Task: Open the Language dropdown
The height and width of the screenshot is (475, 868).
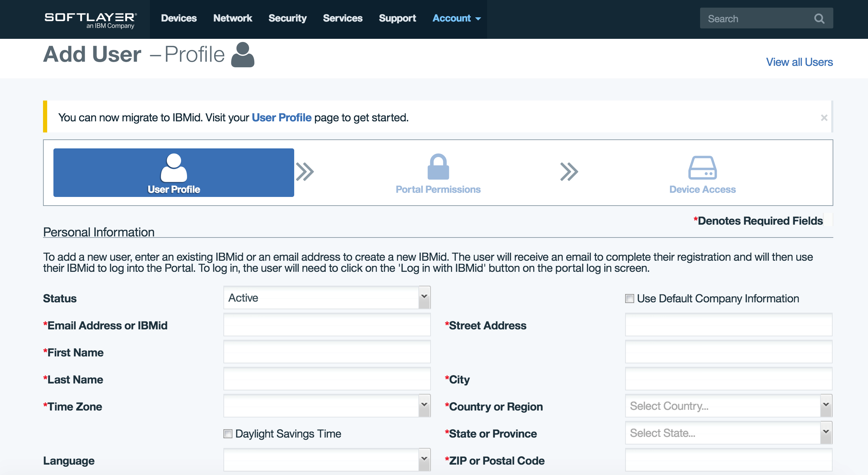Action: (x=327, y=460)
